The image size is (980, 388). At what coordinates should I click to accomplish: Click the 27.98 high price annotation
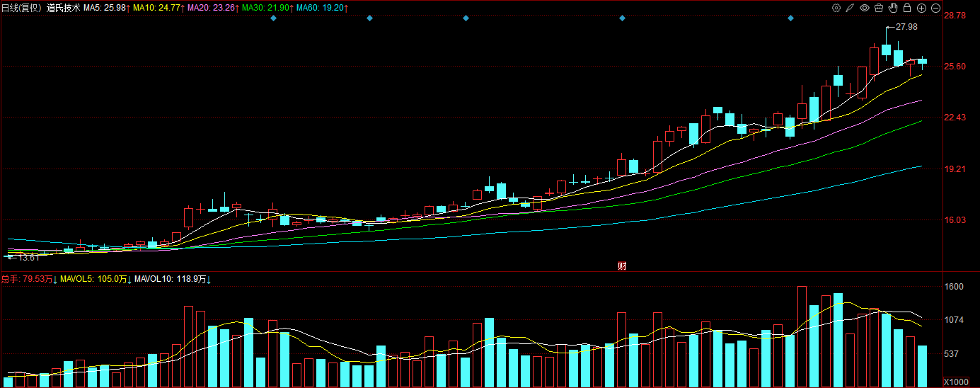906,26
